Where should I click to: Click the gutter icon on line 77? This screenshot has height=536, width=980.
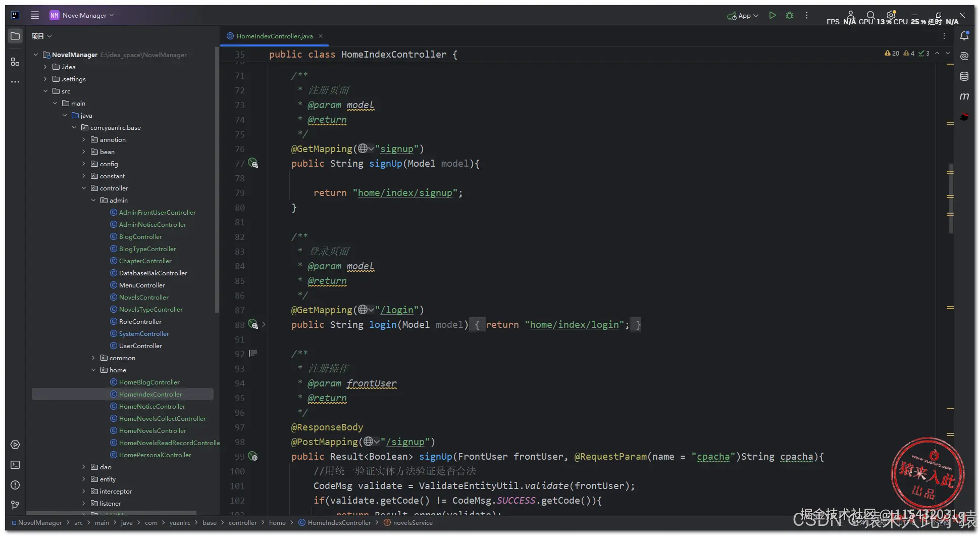click(x=253, y=164)
